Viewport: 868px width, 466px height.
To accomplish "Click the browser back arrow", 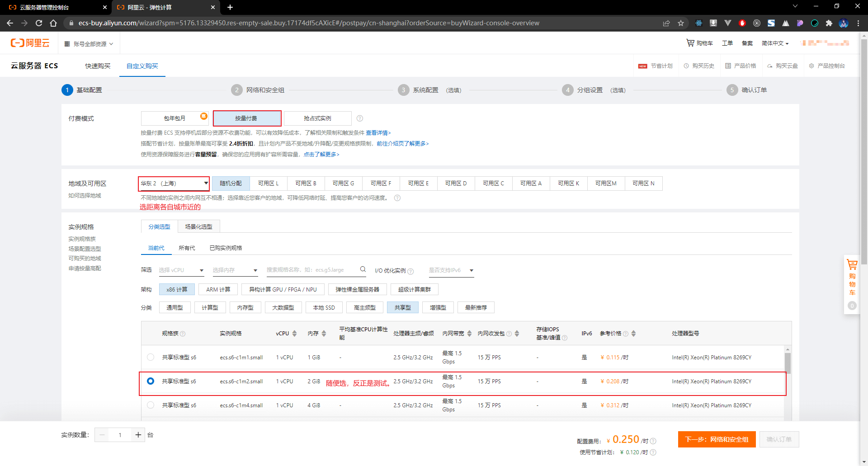I will (10, 23).
